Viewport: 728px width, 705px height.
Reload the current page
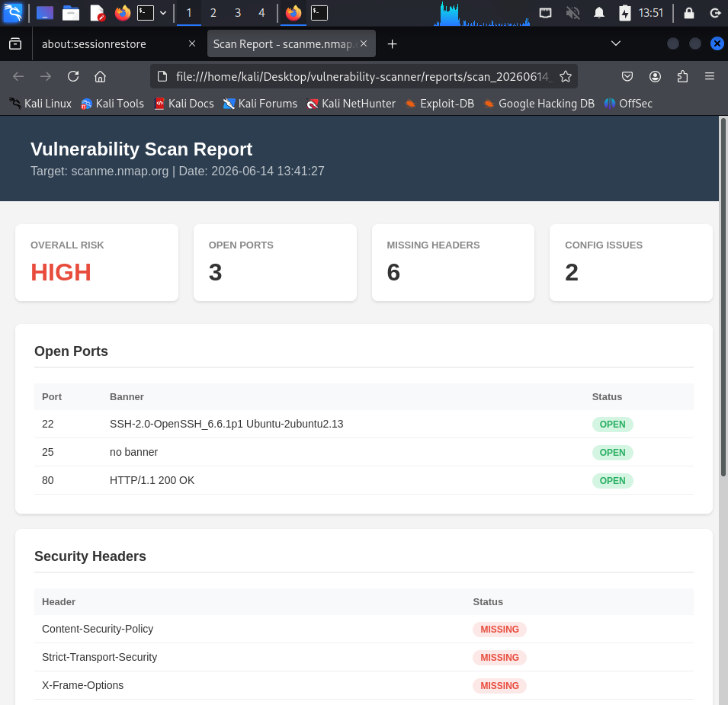[x=73, y=76]
